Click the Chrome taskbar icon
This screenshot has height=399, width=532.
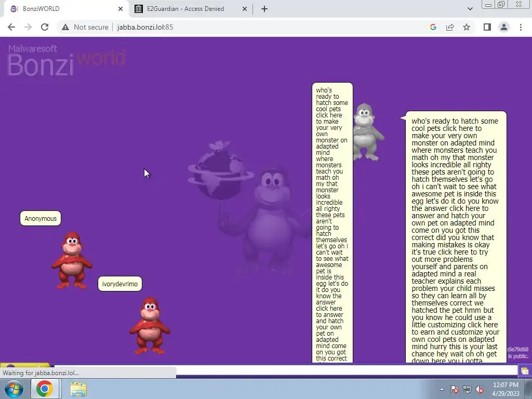[x=45, y=389]
